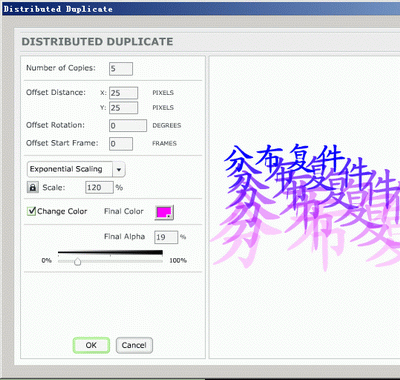400x380 pixels.
Task: Select the Offset Rotation degrees field
Action: point(128,126)
